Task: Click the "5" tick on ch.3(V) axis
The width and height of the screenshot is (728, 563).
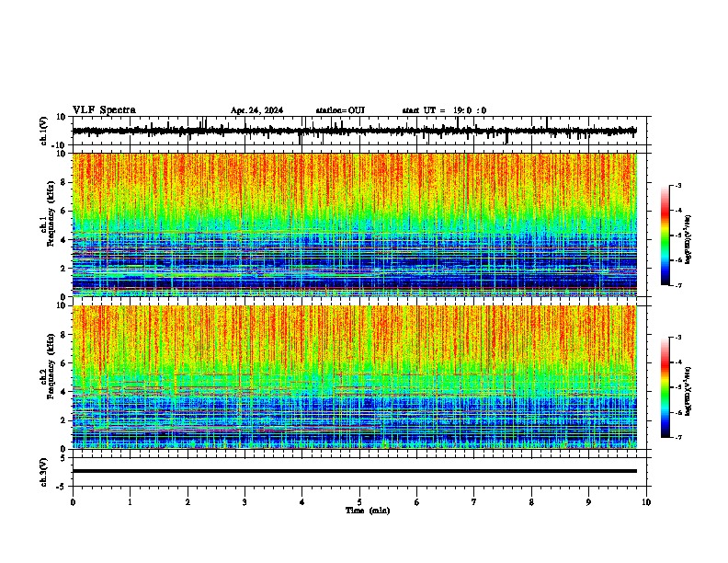Action: click(x=64, y=457)
